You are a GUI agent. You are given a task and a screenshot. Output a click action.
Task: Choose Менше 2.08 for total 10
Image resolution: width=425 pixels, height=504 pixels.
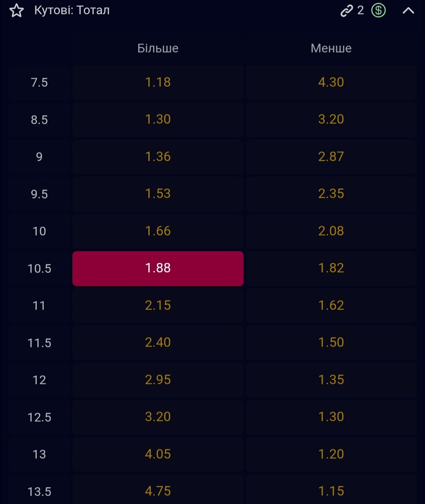pos(331,231)
